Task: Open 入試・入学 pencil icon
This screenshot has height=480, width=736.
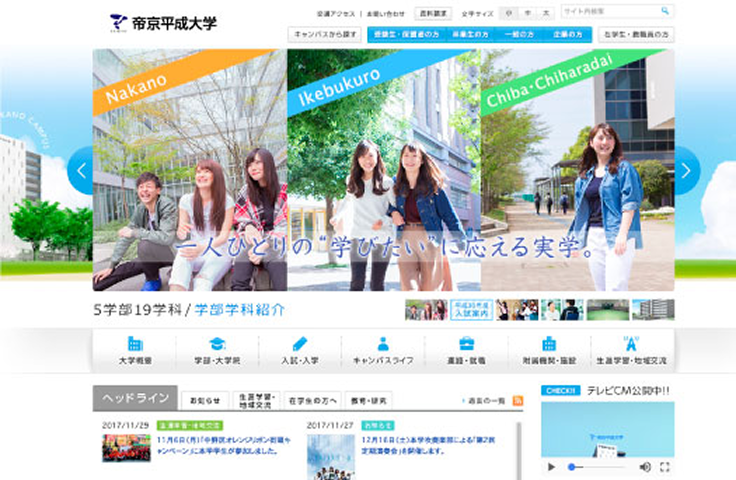Action: pos(300,343)
